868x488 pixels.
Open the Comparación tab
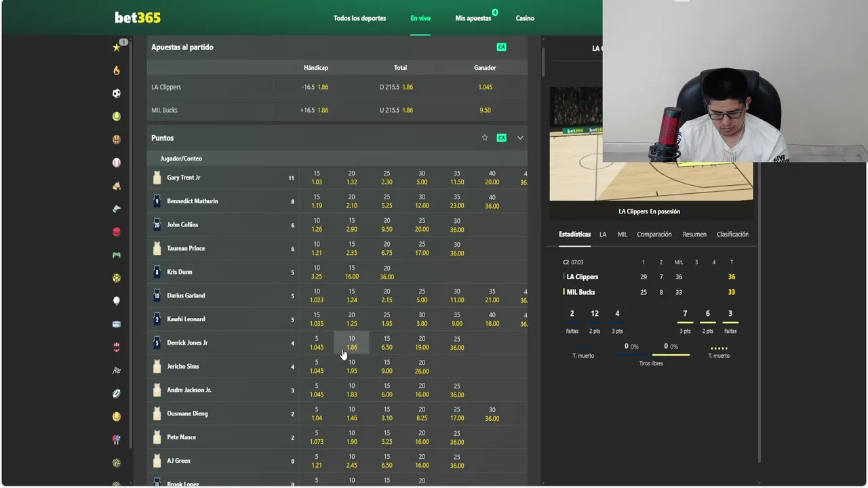(654, 235)
